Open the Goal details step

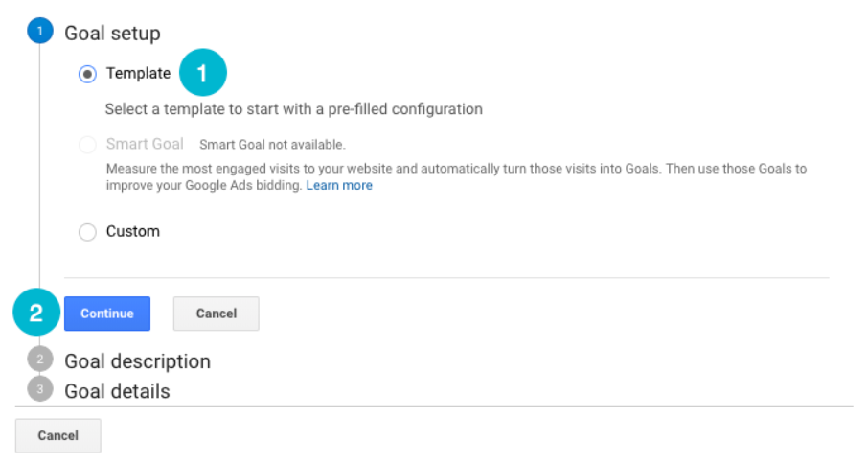click(x=117, y=391)
